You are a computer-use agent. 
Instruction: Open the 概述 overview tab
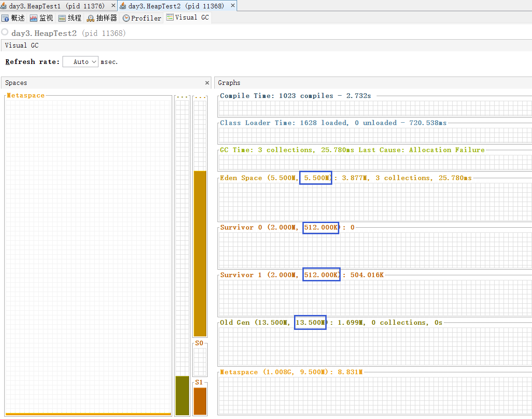point(14,18)
